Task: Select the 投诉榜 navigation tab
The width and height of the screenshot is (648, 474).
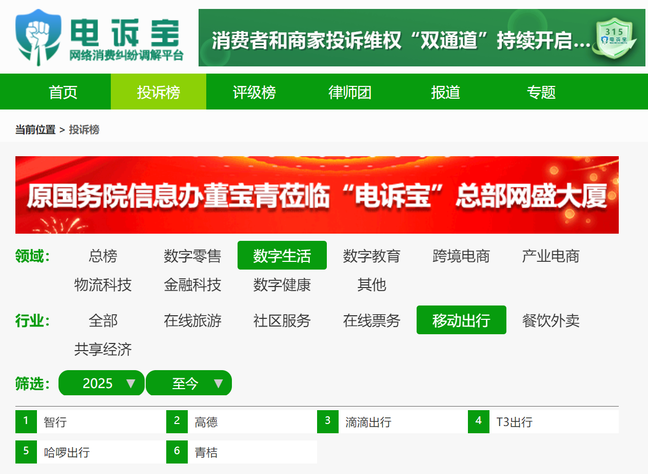Action: click(158, 92)
